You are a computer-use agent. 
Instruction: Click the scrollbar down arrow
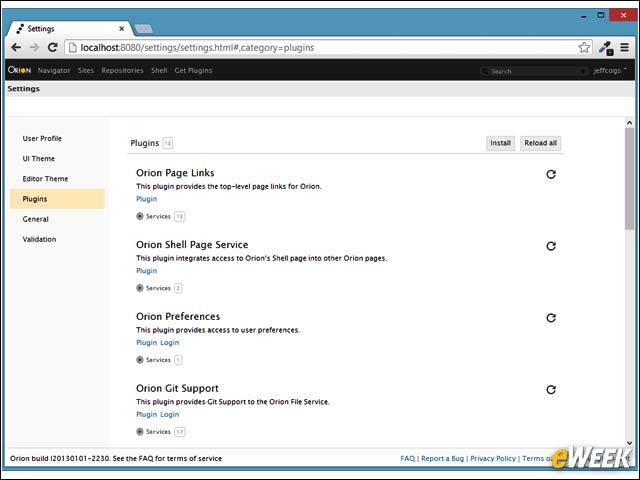click(629, 443)
